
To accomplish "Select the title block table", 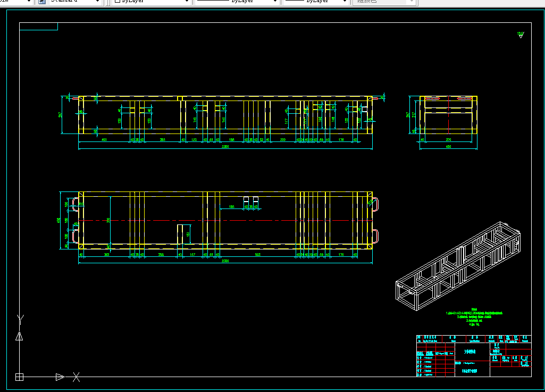I will click(x=474, y=356).
